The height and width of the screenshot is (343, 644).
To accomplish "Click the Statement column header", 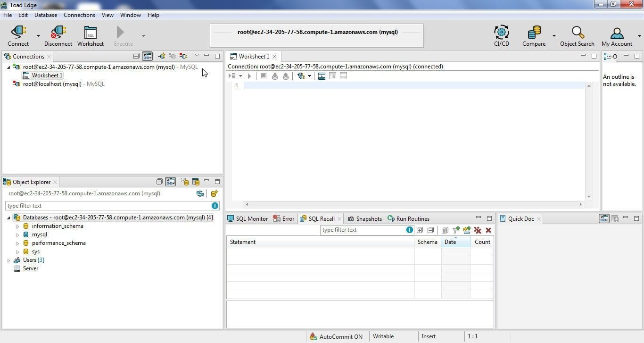I will 321,242.
